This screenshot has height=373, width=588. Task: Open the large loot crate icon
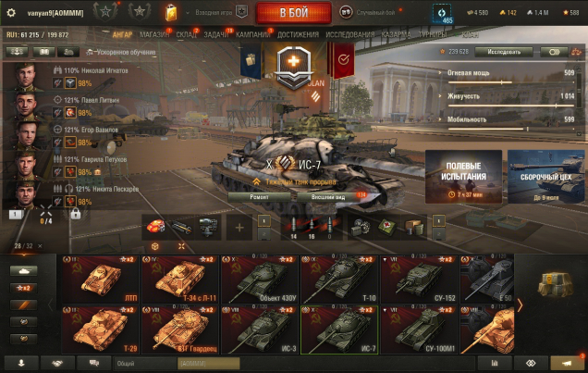coord(556,284)
